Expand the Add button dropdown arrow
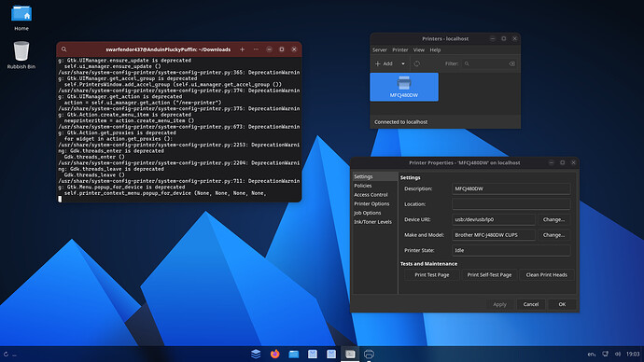This screenshot has width=644, height=362. coord(403,63)
